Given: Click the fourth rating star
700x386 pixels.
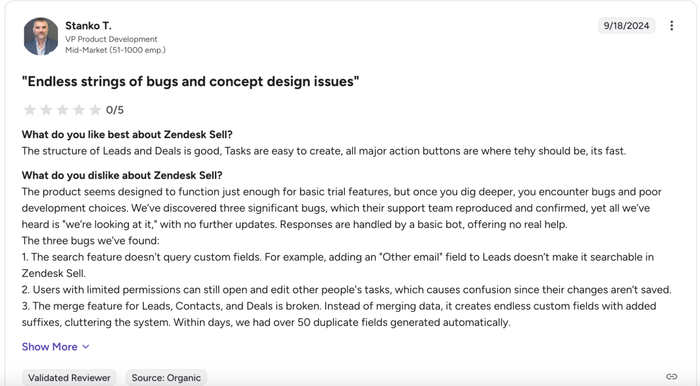Looking at the screenshot, I should 79,110.
